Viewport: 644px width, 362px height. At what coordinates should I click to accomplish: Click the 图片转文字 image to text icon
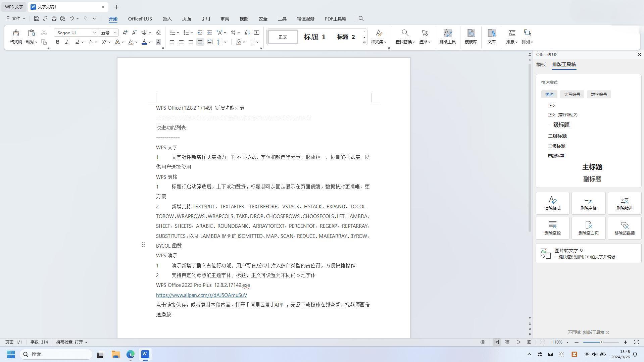[546, 254]
